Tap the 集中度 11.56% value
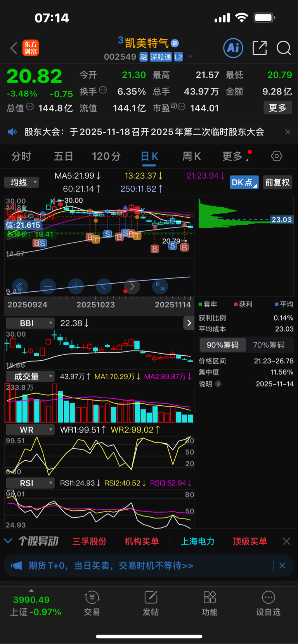Image resolution: width=298 pixels, height=644 pixels. click(x=282, y=372)
